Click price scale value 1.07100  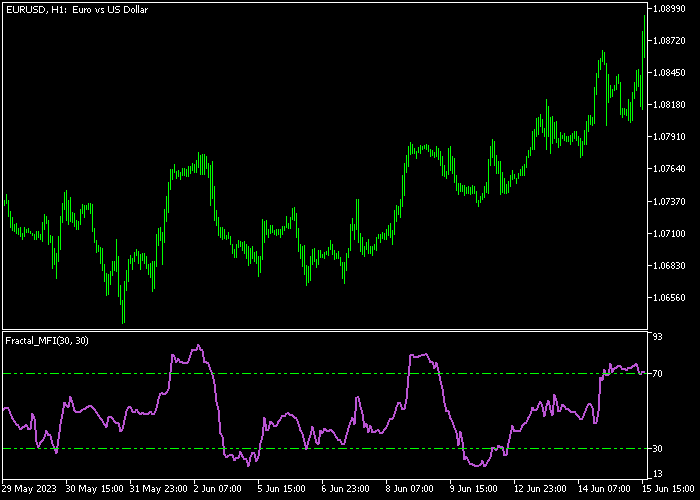pos(669,233)
